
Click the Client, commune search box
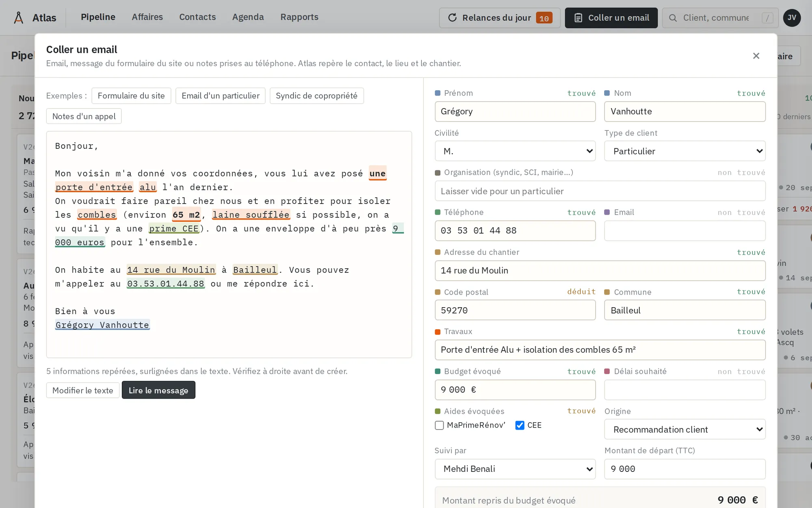[x=720, y=18]
